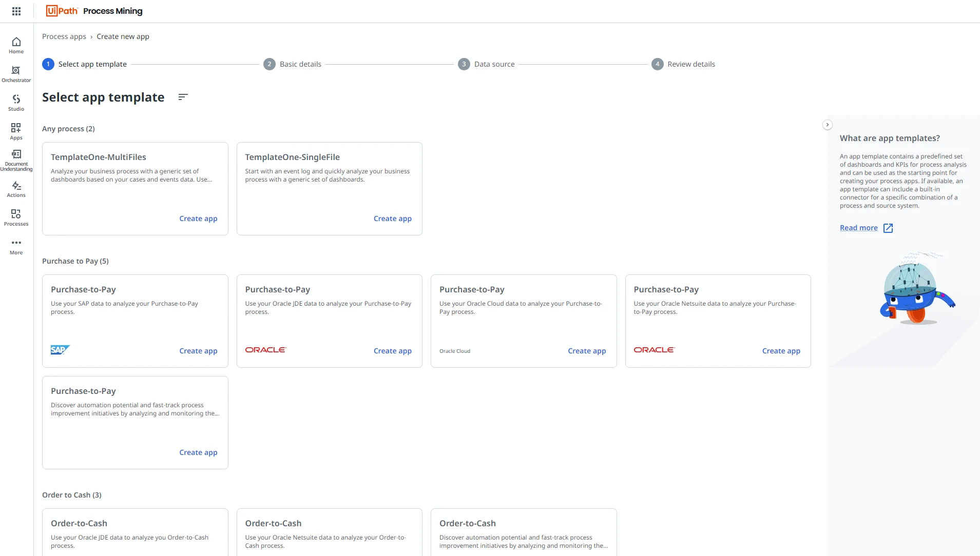Select the TemplateOne-SingleFile card title
Screen dimensions: 980x556
pos(293,157)
